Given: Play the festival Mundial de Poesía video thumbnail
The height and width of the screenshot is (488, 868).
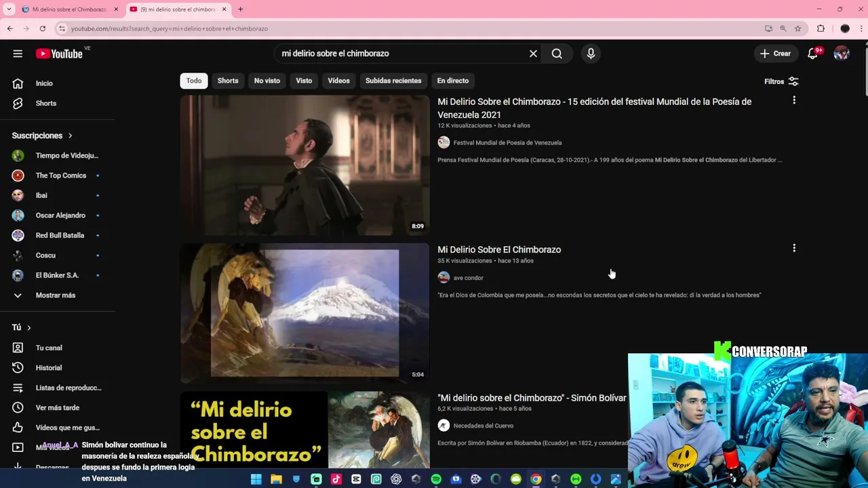Looking at the screenshot, I should [304, 165].
